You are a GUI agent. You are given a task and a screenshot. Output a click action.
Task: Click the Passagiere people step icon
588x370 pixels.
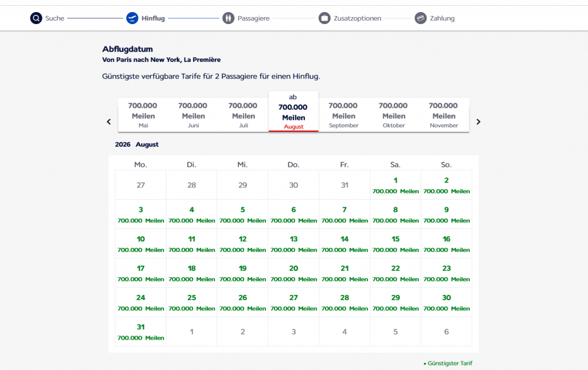coord(229,18)
